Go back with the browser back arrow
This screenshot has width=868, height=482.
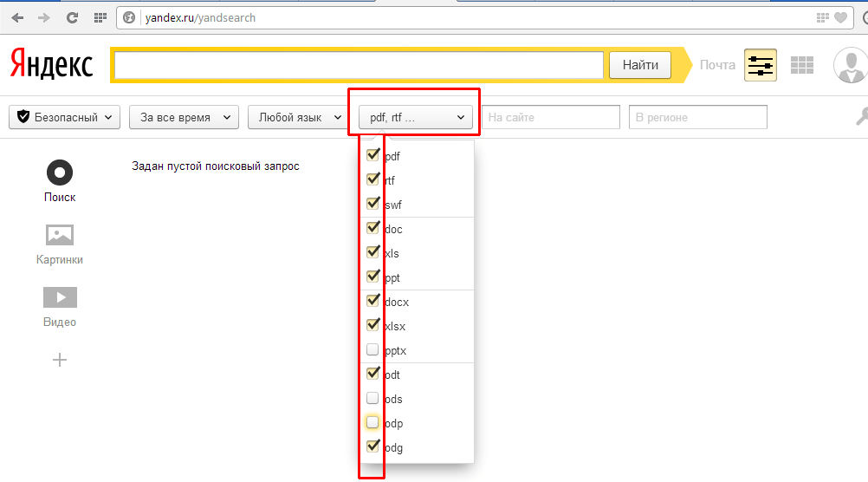click(x=17, y=17)
